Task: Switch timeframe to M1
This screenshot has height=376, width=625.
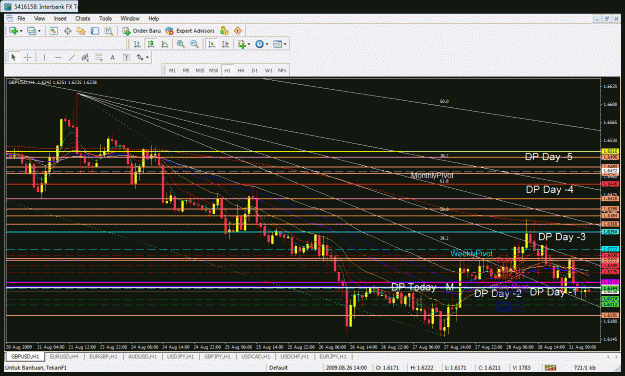Action: point(172,71)
